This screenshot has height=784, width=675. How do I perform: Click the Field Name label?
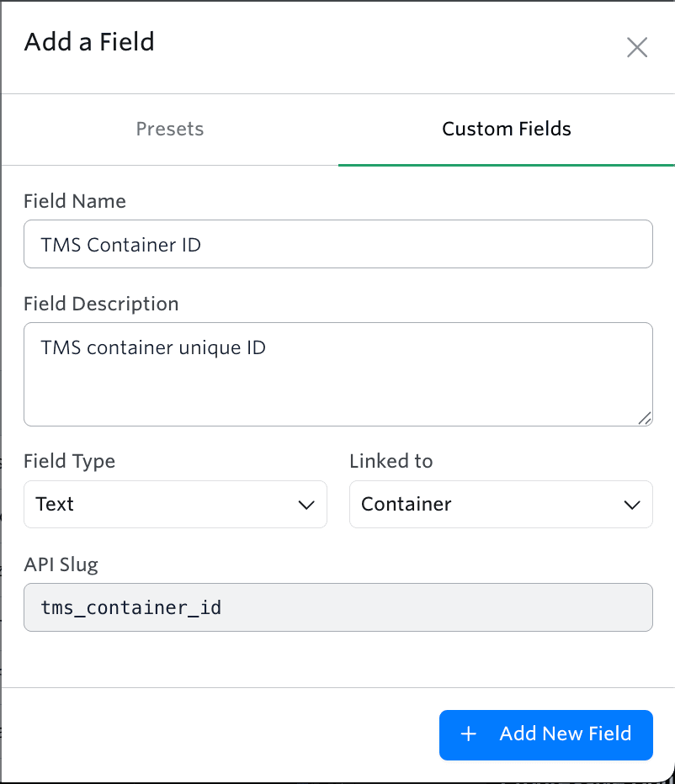point(74,201)
